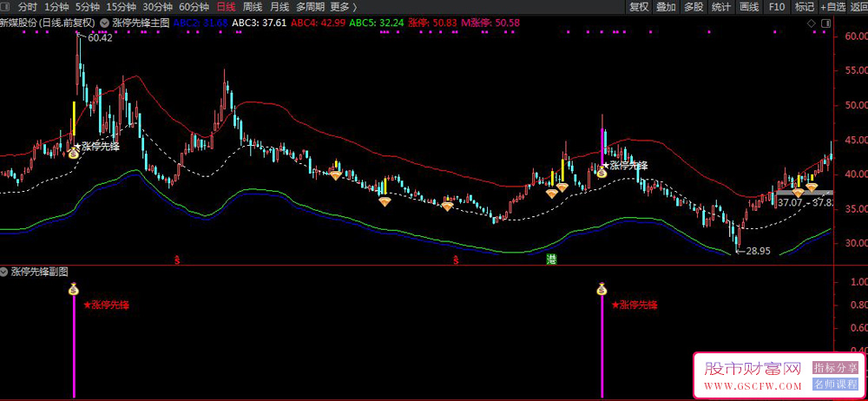This screenshot has width=868, height=401.
Task: Click the diamond icon on the gray line
Action: tap(798, 193)
